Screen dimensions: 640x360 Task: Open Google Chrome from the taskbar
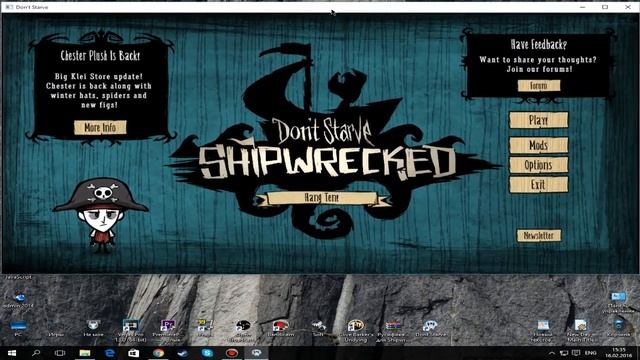point(158,353)
